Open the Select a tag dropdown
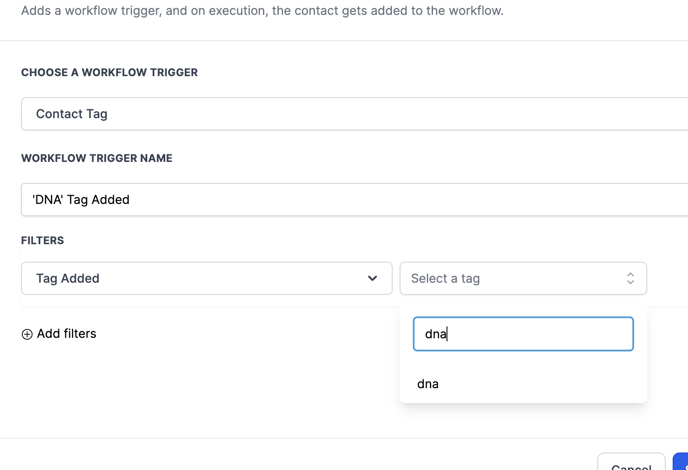Screen dimensions: 688x470 (x=522, y=278)
